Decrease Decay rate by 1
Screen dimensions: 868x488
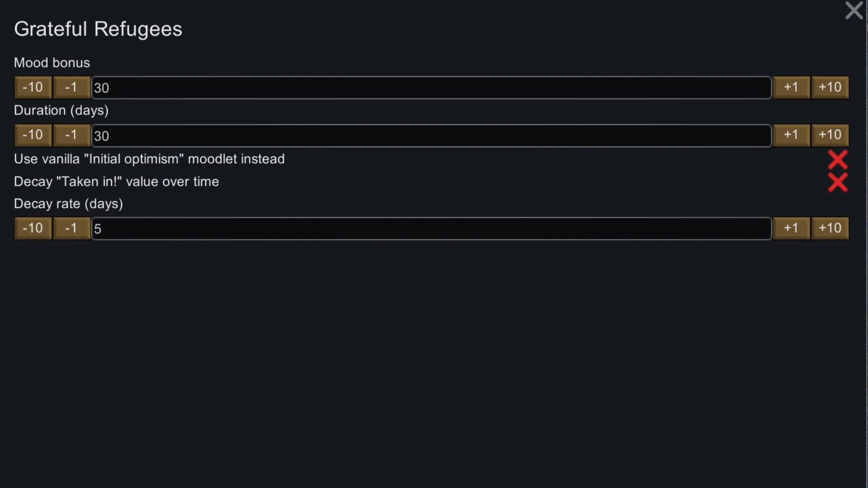[71, 228]
